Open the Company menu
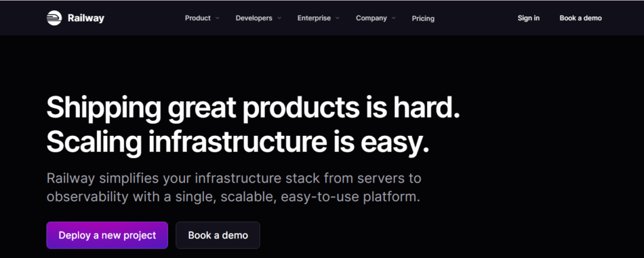The image size is (644, 258). [x=371, y=18]
